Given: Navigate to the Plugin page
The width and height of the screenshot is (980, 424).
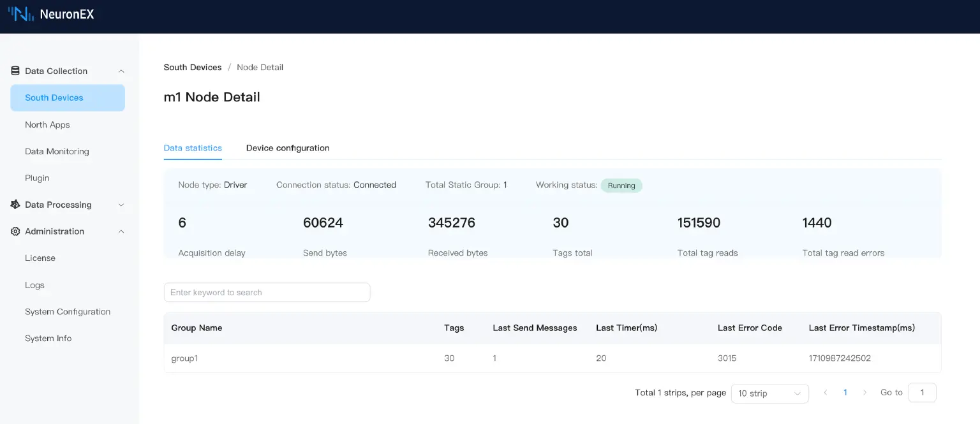Looking at the screenshot, I should click(x=37, y=179).
